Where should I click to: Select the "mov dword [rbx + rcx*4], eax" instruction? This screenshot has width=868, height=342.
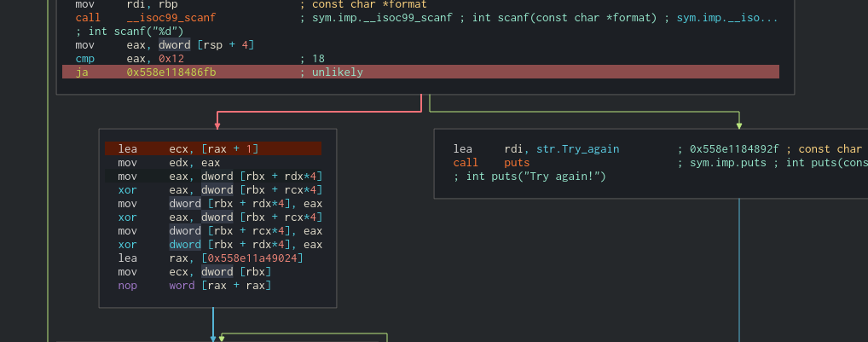pos(220,231)
